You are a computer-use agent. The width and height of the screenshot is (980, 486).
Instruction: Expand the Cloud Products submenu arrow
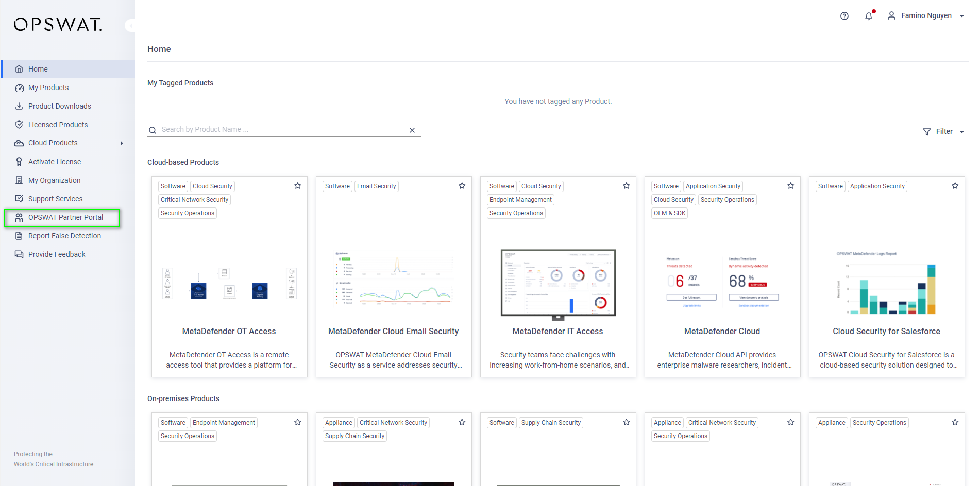(122, 143)
